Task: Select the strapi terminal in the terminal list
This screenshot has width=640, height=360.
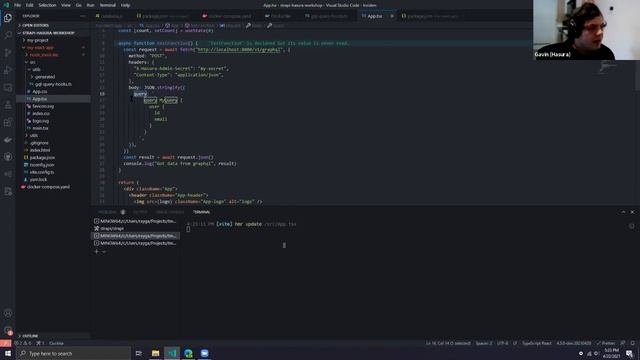Action: coord(135,229)
